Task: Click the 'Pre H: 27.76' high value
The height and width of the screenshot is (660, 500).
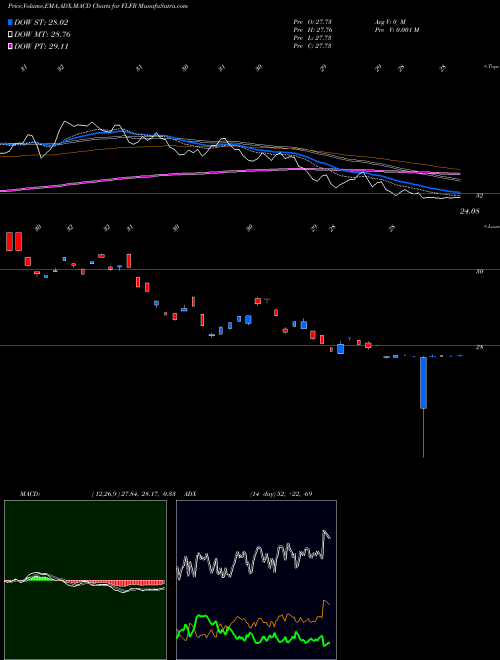Action: click(312, 30)
